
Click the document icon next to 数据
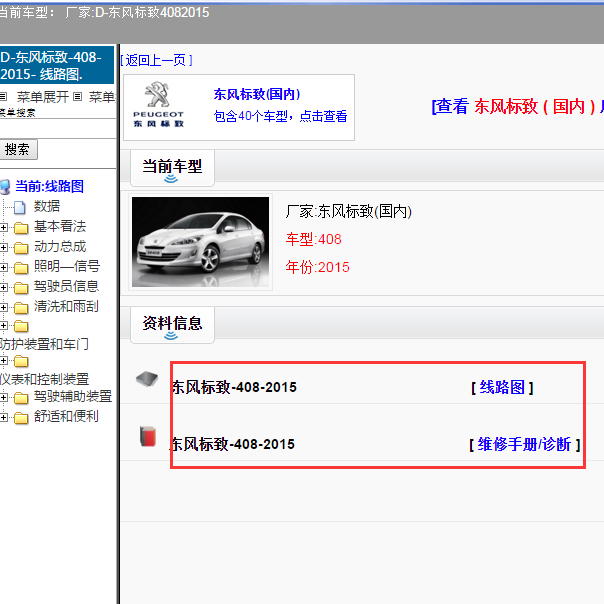pyautogui.click(x=20, y=207)
